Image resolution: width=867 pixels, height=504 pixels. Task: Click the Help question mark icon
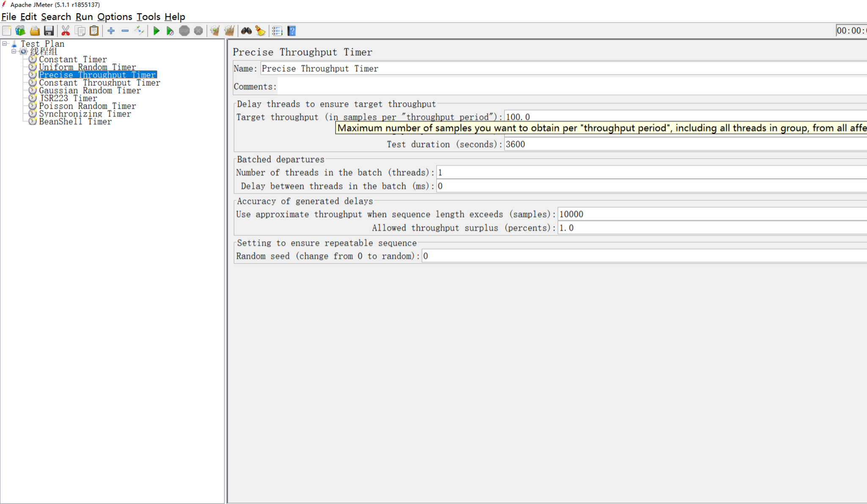pyautogui.click(x=292, y=31)
